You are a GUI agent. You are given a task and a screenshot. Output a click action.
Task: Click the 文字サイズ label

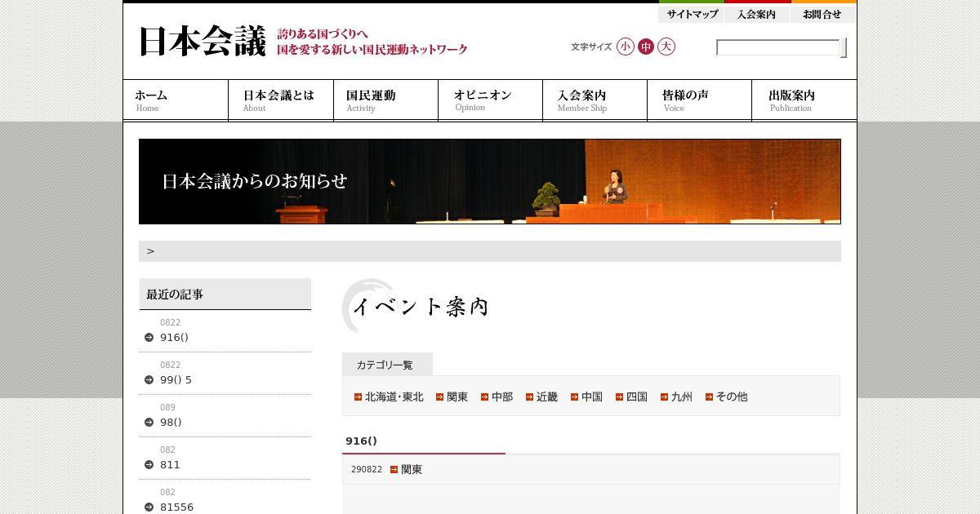[x=591, y=47]
